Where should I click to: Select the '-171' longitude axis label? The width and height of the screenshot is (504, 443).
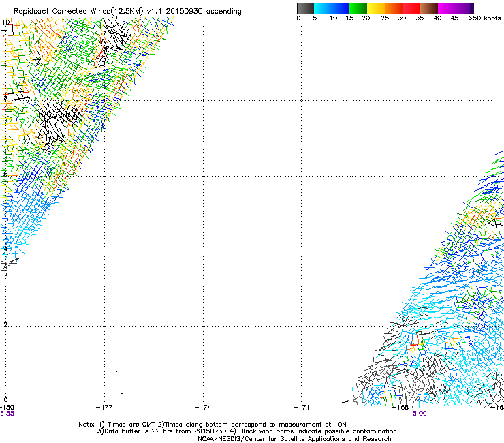pos(302,408)
